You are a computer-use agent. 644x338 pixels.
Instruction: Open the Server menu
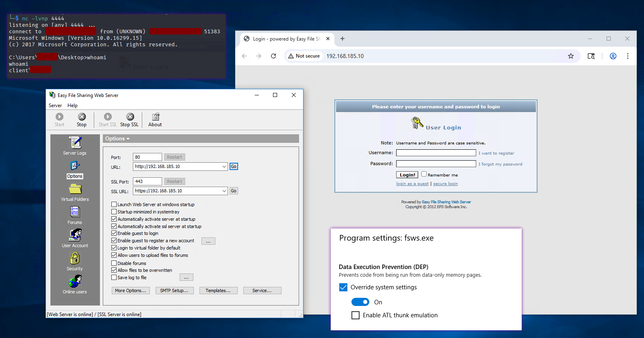tap(55, 105)
